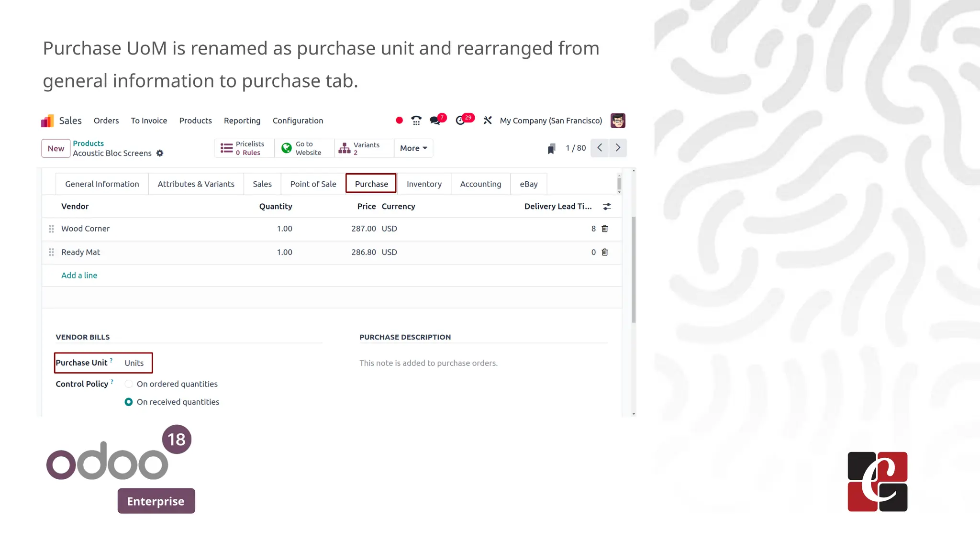Image resolution: width=980 pixels, height=551 pixels.
Task: Open the user avatar menu
Action: [618, 121]
